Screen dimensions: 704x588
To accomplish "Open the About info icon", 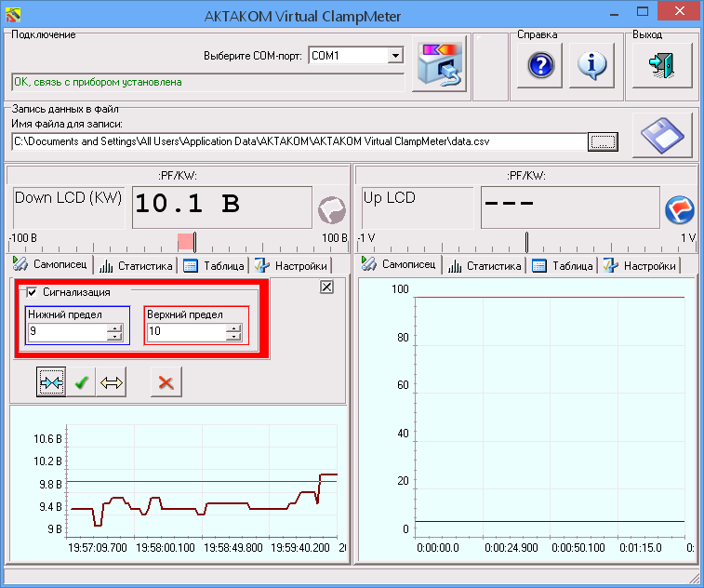I will 591,65.
